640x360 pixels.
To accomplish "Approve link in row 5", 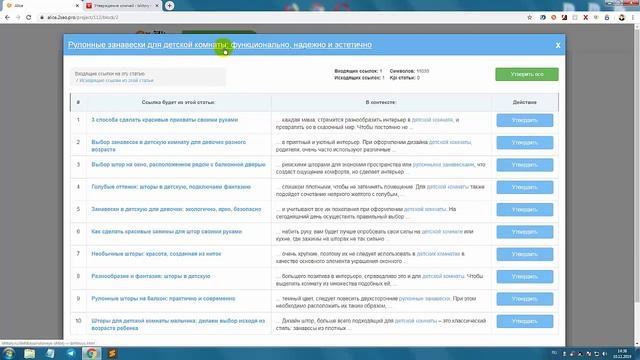I will click(524, 209).
